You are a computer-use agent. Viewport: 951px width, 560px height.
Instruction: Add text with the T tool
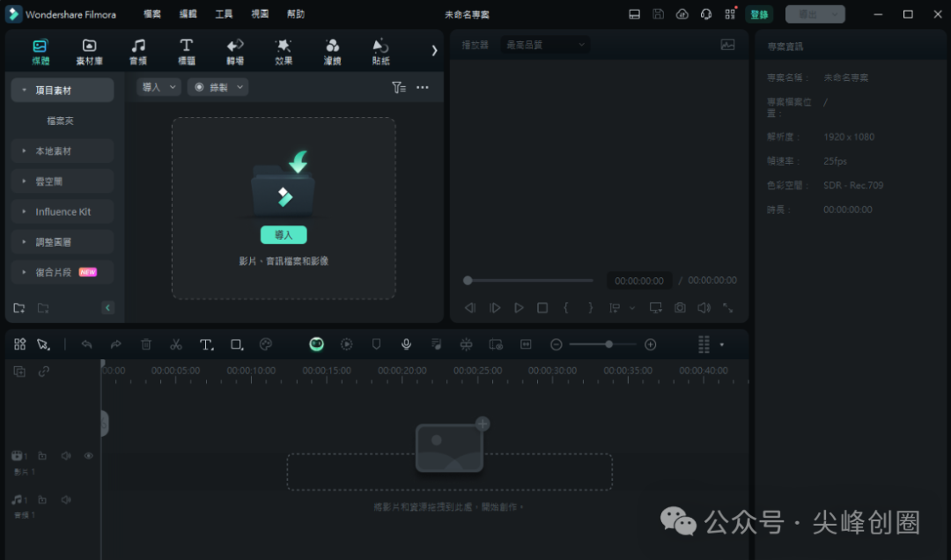pos(206,344)
